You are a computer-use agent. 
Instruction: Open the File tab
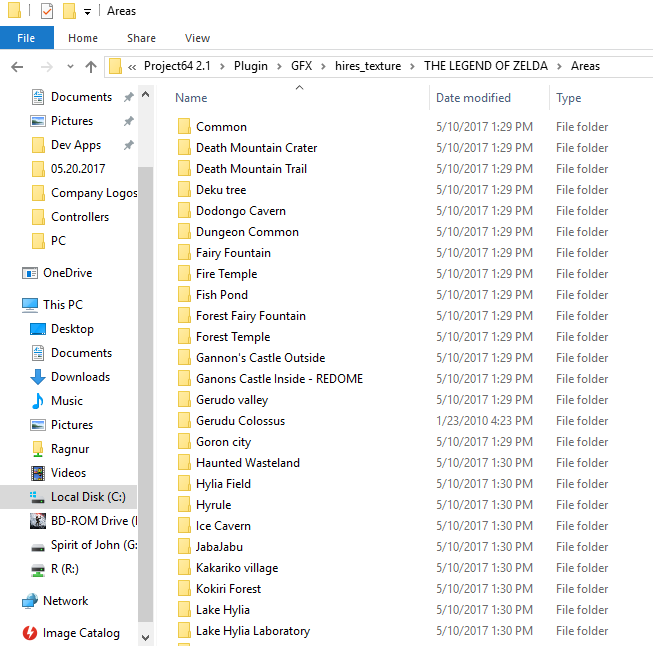click(26, 38)
